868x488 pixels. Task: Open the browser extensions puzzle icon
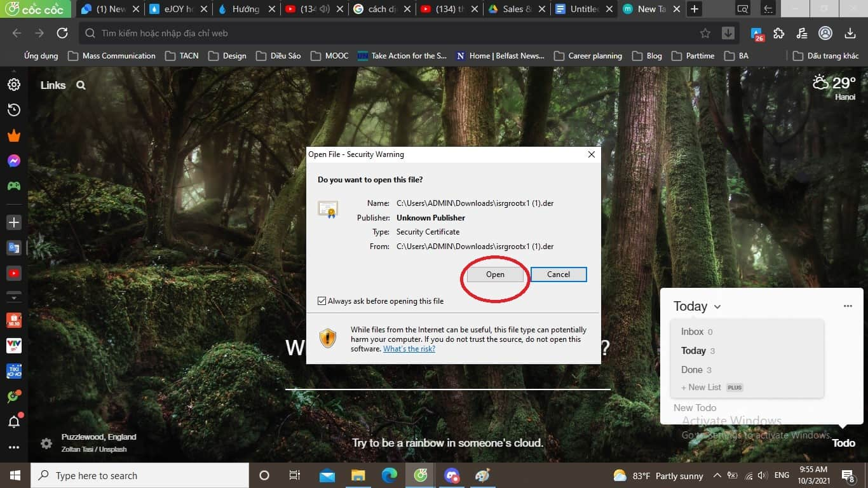pyautogui.click(x=779, y=33)
